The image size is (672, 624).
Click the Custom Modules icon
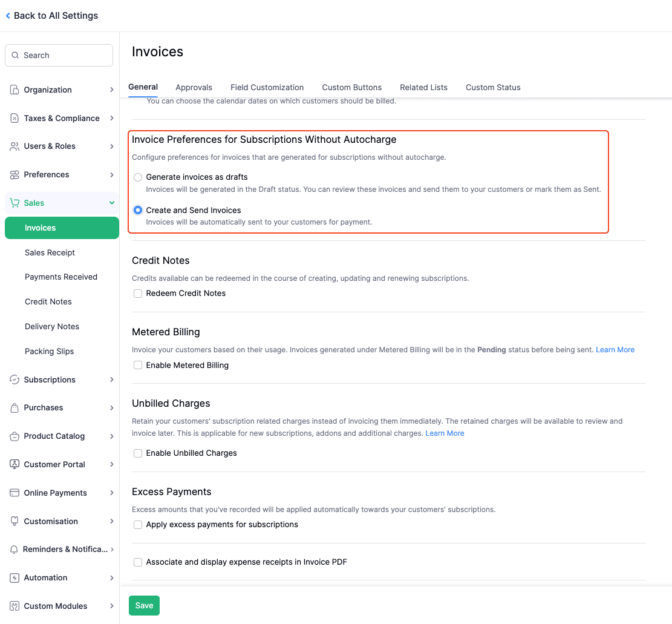tap(13, 606)
